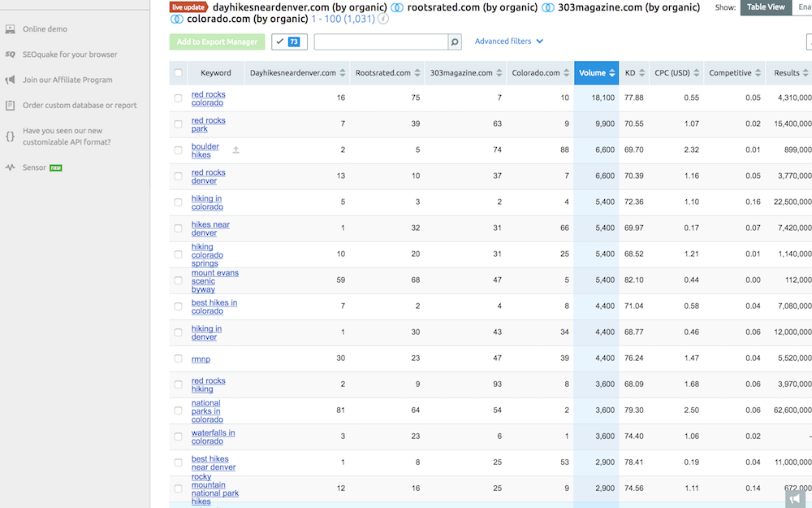Click the Online demo laptop icon

(x=11, y=29)
